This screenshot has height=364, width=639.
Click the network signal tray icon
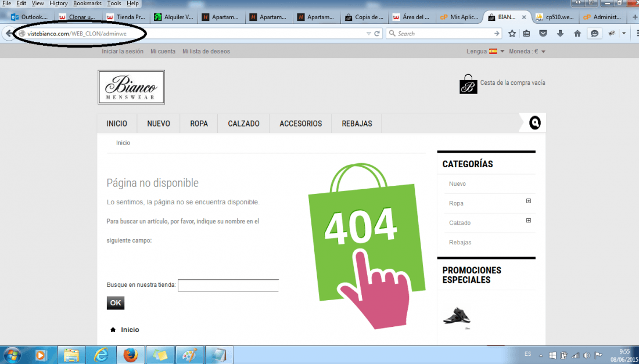pos(576,355)
